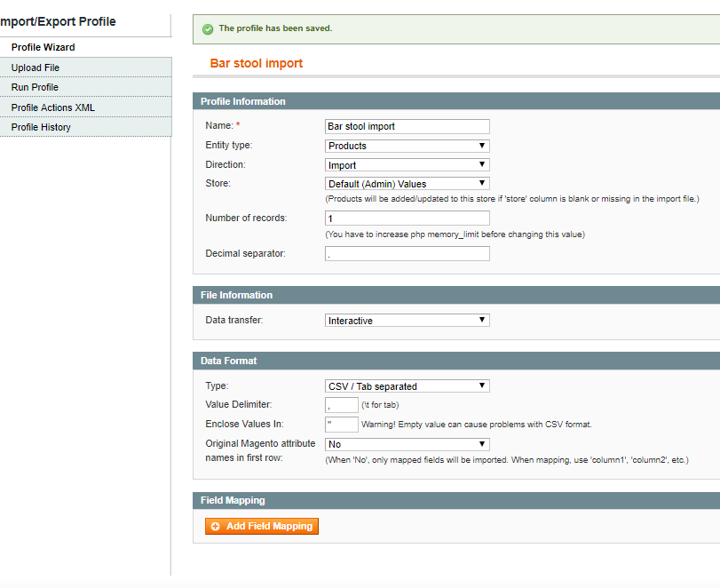Click the Number of records field
The height and width of the screenshot is (588, 720).
point(407,218)
